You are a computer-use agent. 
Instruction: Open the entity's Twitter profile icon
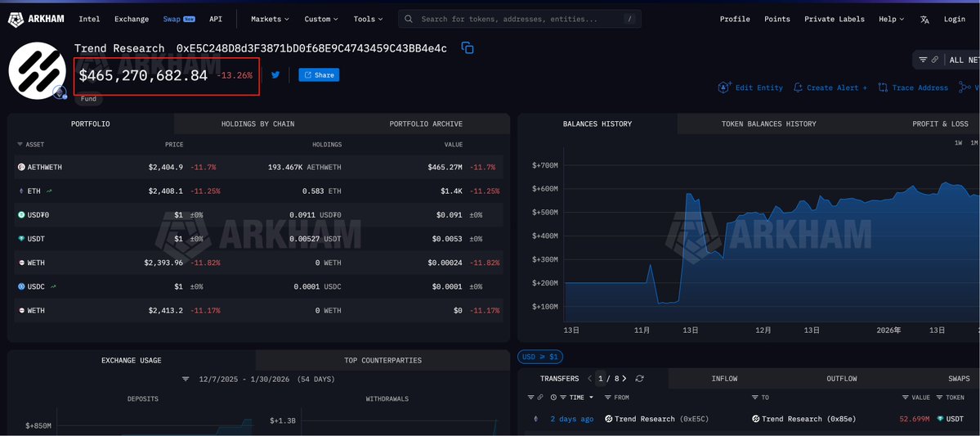click(x=275, y=74)
